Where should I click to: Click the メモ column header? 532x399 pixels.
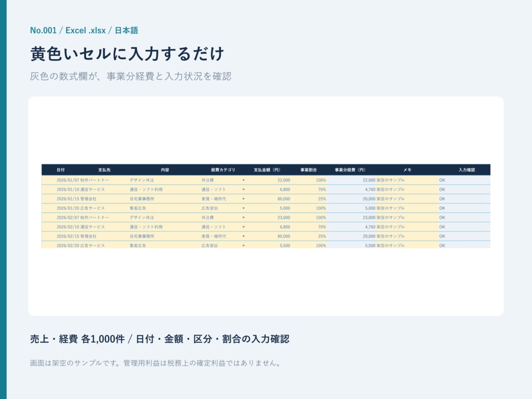407,170
